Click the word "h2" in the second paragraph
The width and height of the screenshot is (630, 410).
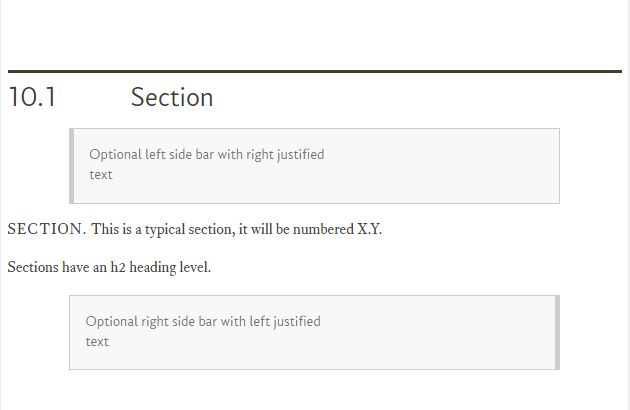(x=118, y=267)
